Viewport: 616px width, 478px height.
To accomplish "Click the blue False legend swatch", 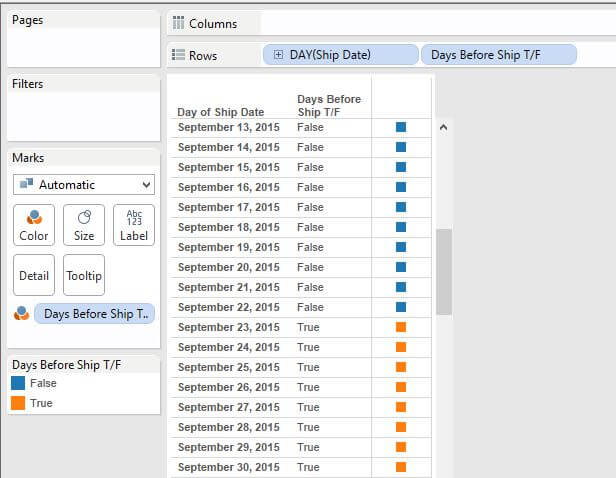I will coord(19,383).
